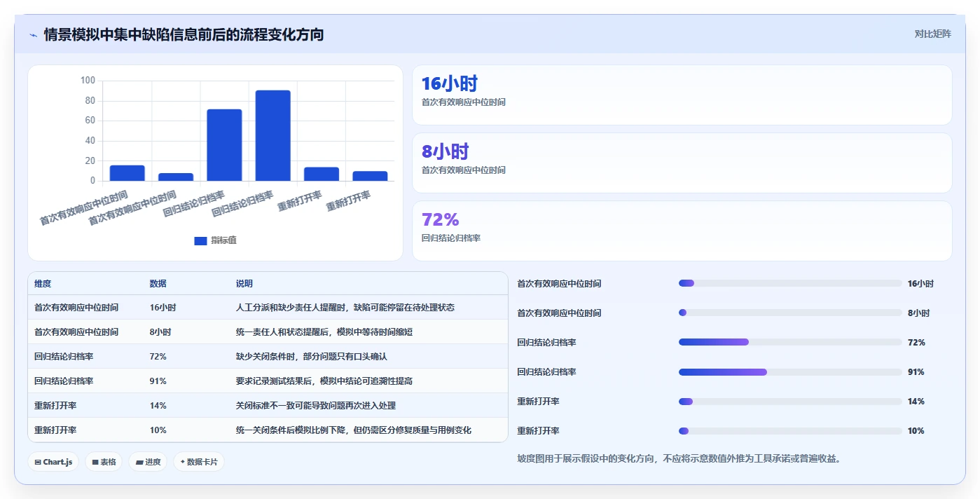Open the 72% 回归结论归档率 data card

[682, 231]
